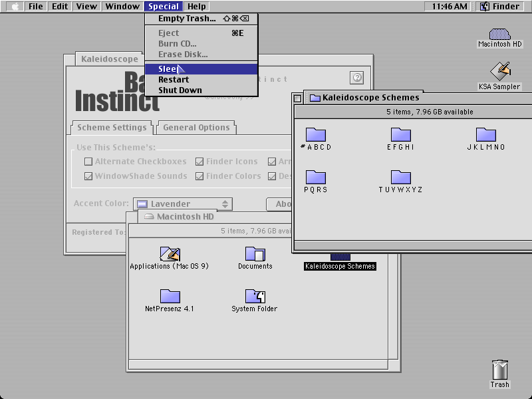Screen dimensions: 532x399
Task: Select the NetPresenz 4.1 folder icon
Action: pos(170,296)
